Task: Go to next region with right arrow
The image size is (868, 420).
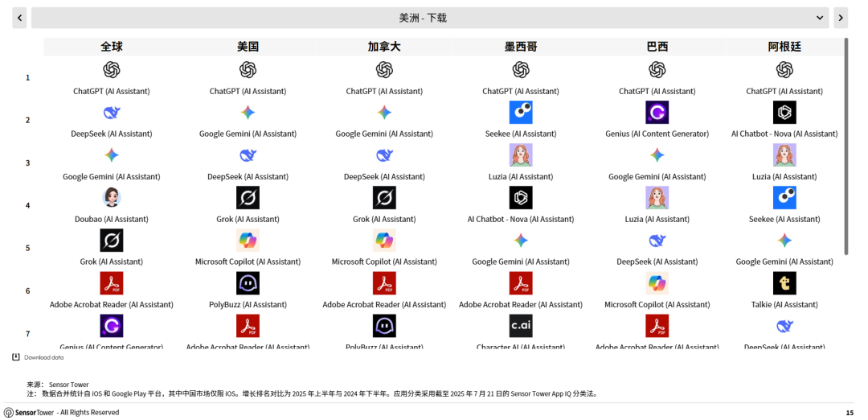Action: (841, 18)
